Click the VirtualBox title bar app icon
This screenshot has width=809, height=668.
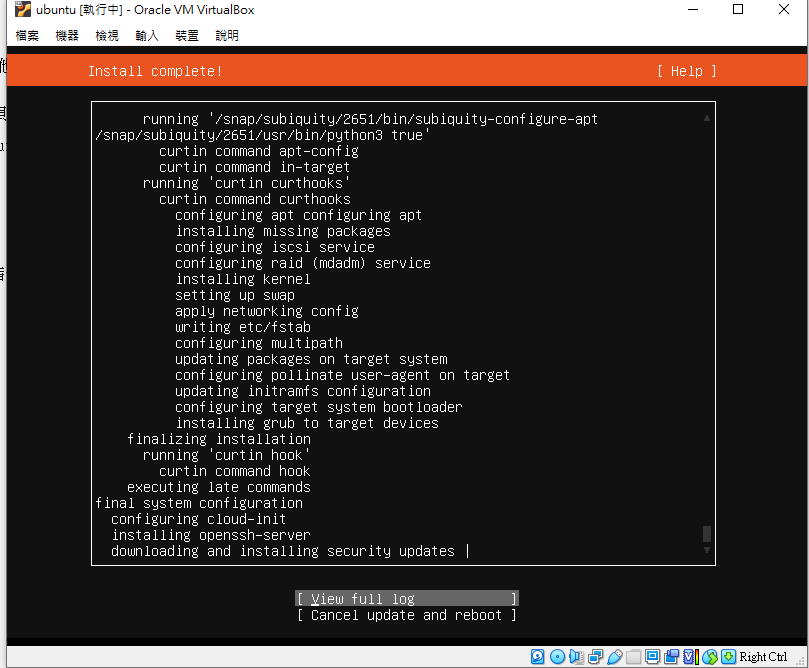[22, 9]
